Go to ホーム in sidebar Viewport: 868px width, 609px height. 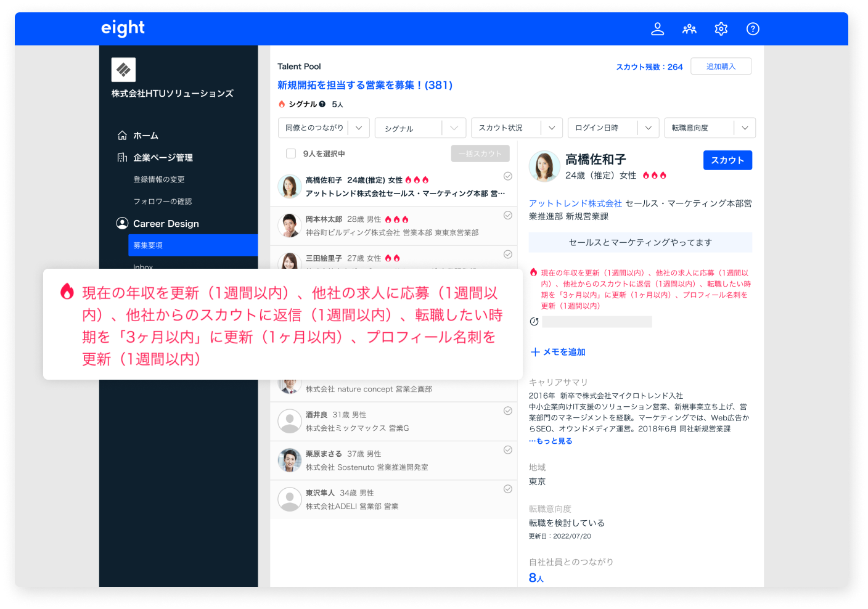(x=145, y=135)
